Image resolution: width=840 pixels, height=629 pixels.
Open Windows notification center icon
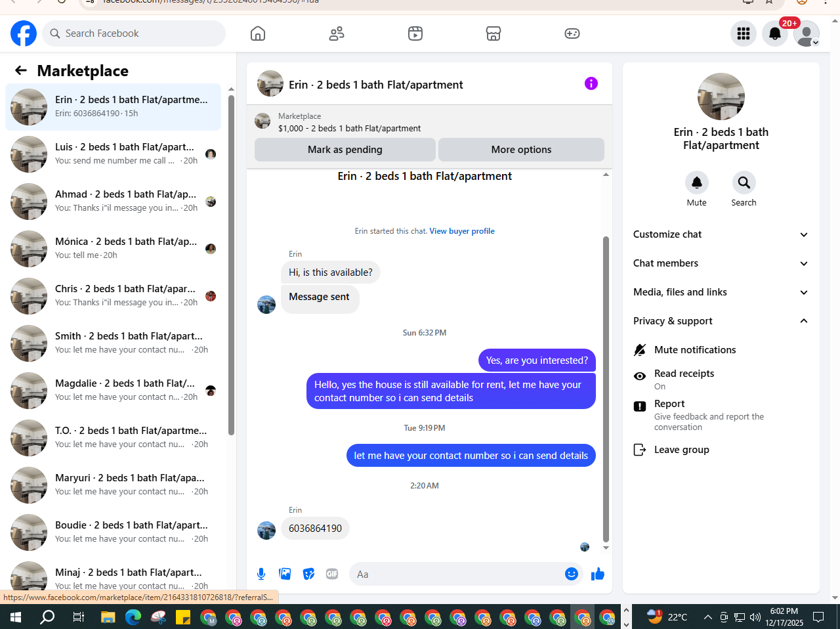(x=818, y=617)
